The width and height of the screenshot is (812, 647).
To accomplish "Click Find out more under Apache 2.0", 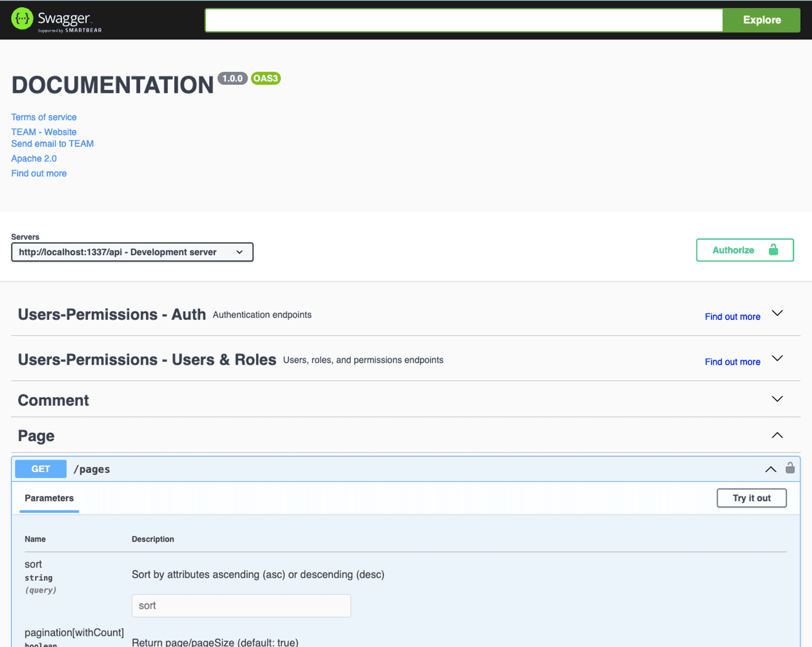I will coord(39,173).
